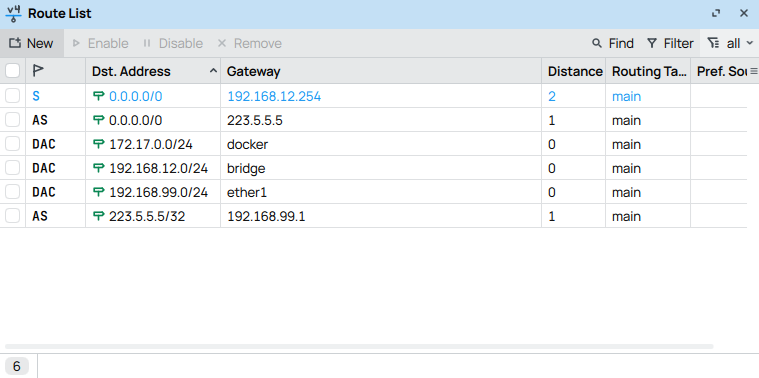The width and height of the screenshot is (759, 378).
Task: Check the box for the 192.168.12.254 route
Action: pyautogui.click(x=13, y=96)
